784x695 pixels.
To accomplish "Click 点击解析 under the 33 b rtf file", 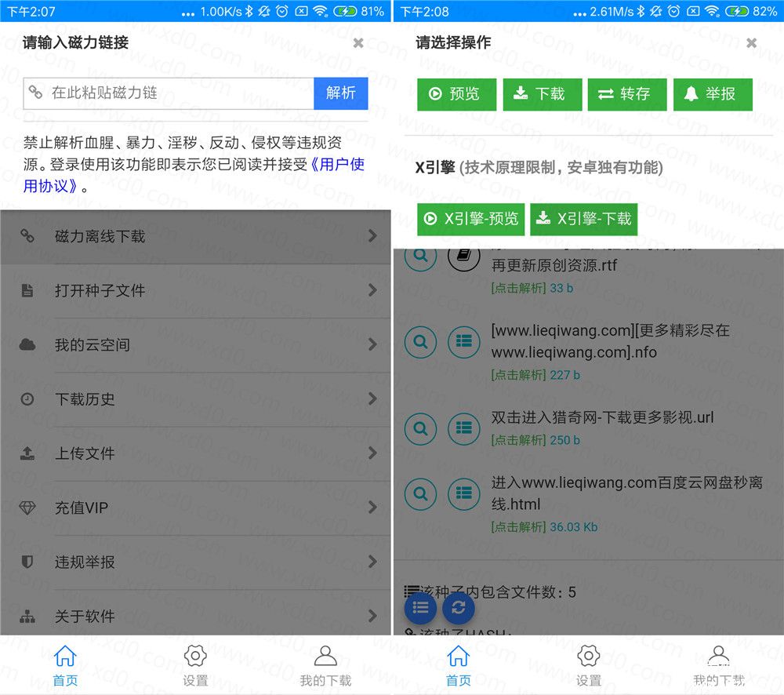I will click(x=518, y=288).
